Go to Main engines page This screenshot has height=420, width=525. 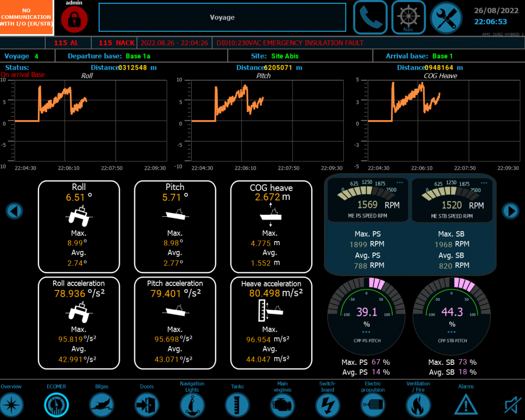(282, 405)
